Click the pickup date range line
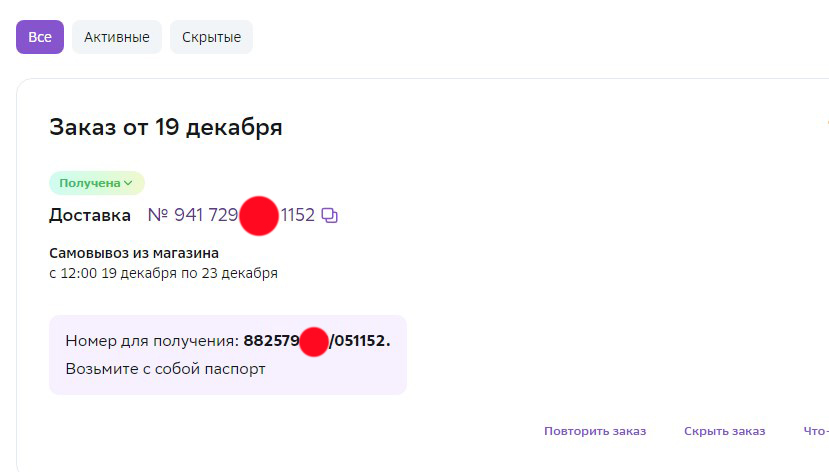 pos(163,273)
